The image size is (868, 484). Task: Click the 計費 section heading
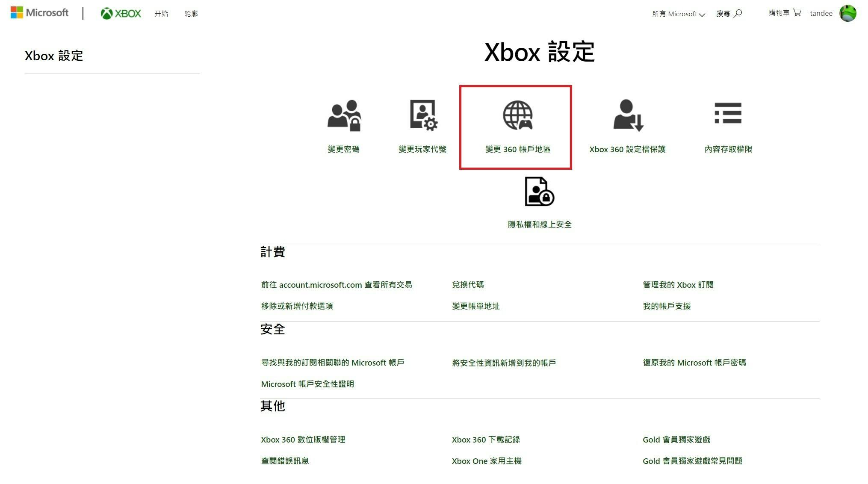click(272, 252)
